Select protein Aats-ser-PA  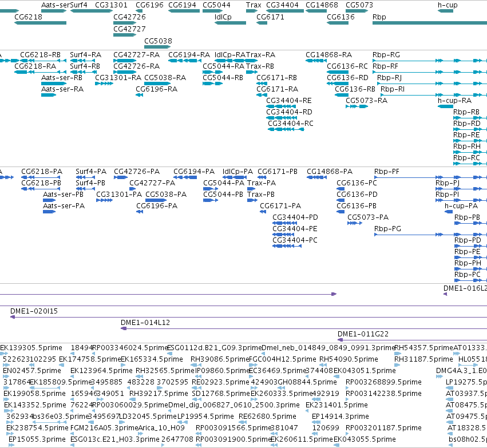pyautogui.click(x=49, y=212)
